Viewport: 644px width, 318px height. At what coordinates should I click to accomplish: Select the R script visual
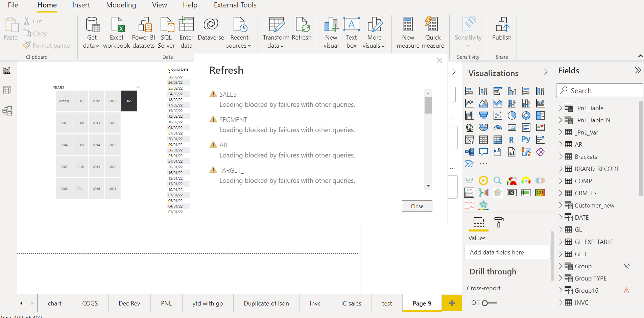coord(511,140)
